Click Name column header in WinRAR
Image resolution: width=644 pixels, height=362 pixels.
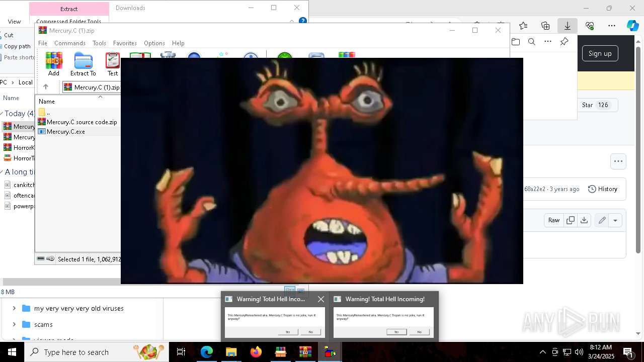click(47, 102)
